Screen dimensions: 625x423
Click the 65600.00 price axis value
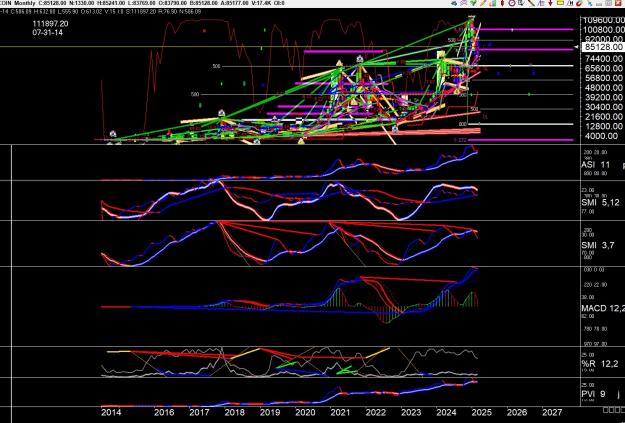click(x=603, y=68)
